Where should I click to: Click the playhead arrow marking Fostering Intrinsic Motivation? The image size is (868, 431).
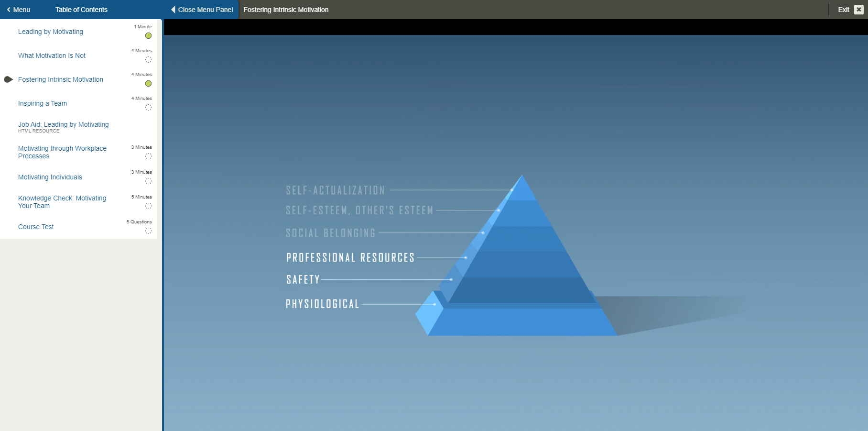click(x=8, y=79)
